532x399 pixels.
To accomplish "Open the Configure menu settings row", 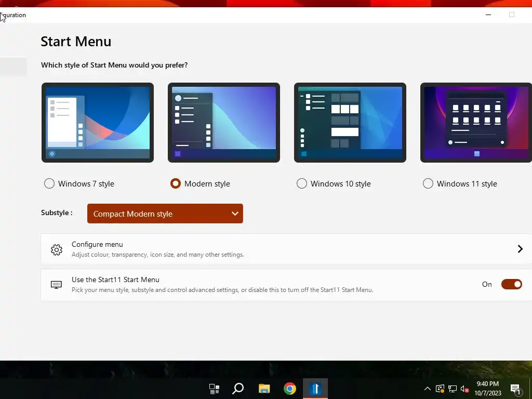I will (x=286, y=249).
